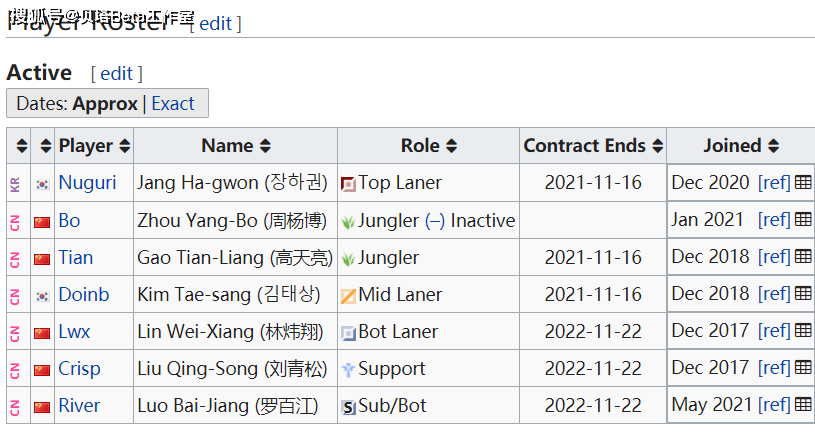Click the Support role icon beside Crisp
This screenshot has height=433, width=815.
click(x=348, y=370)
